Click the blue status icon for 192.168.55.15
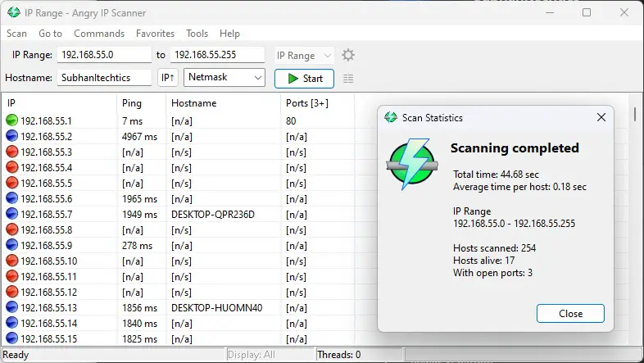Viewport: 644px width, 363px height. coord(12,338)
